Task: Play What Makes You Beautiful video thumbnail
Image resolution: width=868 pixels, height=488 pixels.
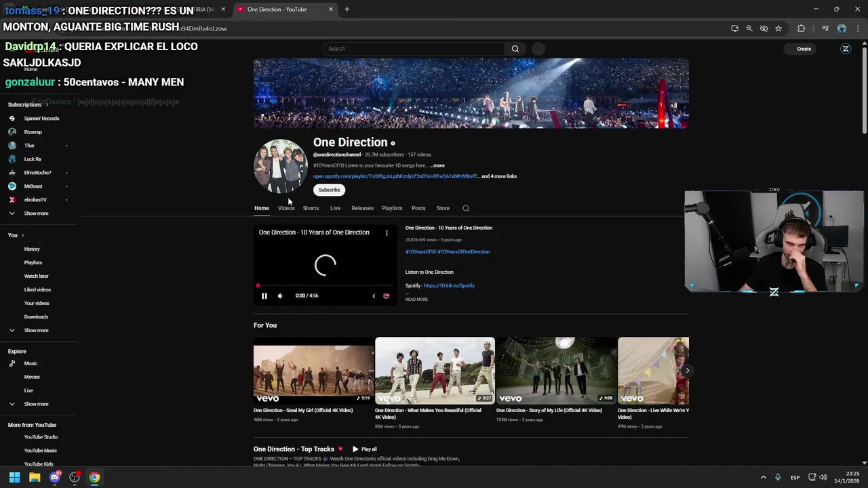Action: click(435, 371)
